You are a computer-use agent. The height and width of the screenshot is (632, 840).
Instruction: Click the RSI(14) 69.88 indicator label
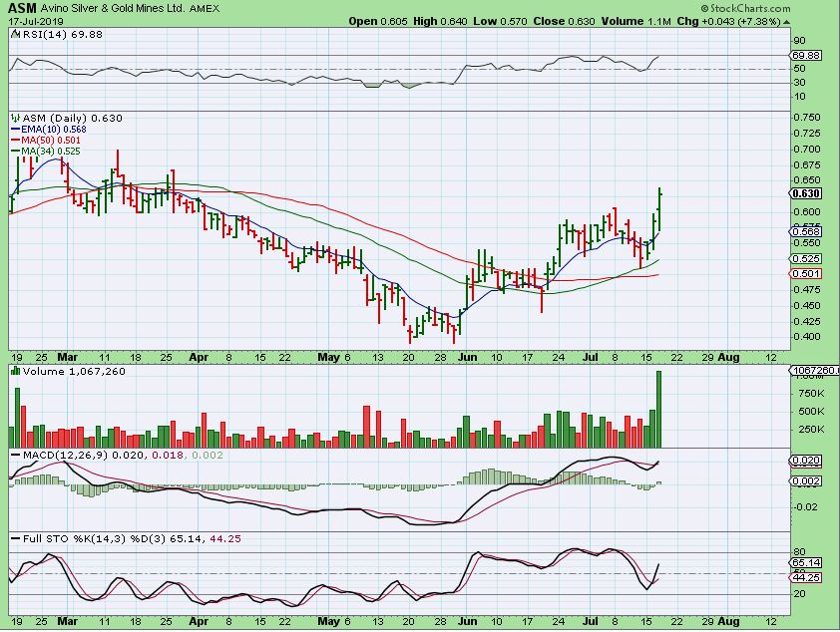click(x=62, y=34)
